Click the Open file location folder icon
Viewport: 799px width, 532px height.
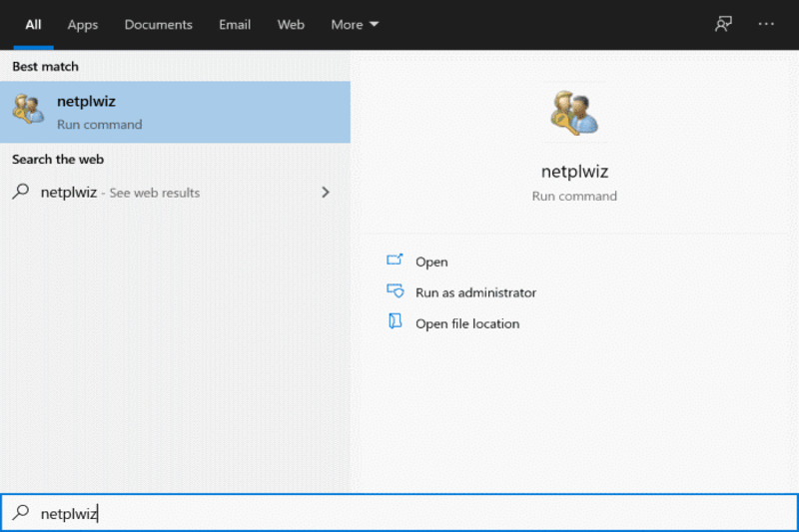pyautogui.click(x=395, y=322)
